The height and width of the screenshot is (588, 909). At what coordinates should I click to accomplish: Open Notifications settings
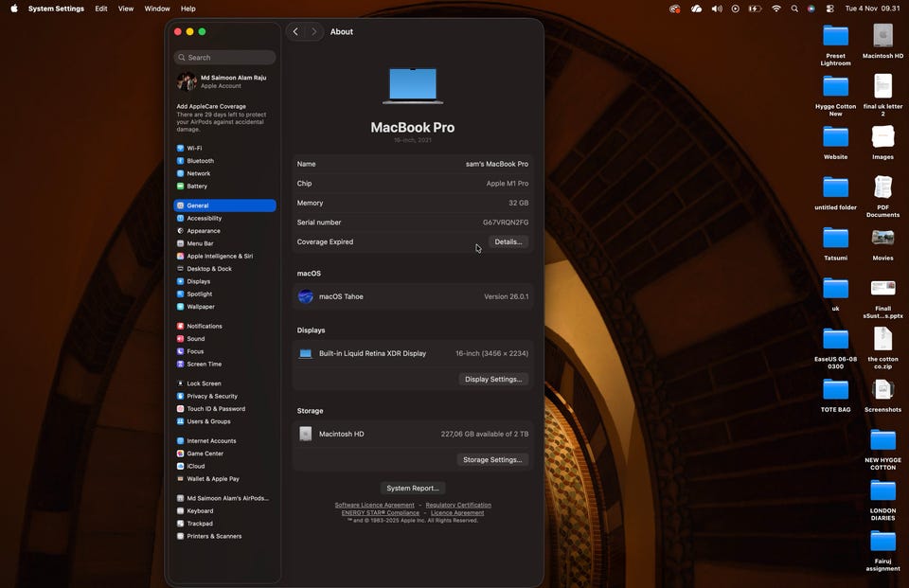pyautogui.click(x=205, y=327)
